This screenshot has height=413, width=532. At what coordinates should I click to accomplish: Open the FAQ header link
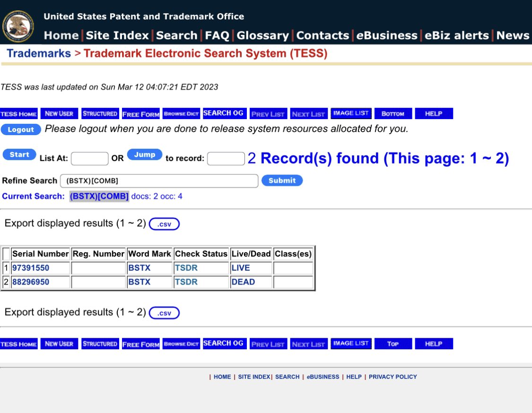tap(217, 35)
